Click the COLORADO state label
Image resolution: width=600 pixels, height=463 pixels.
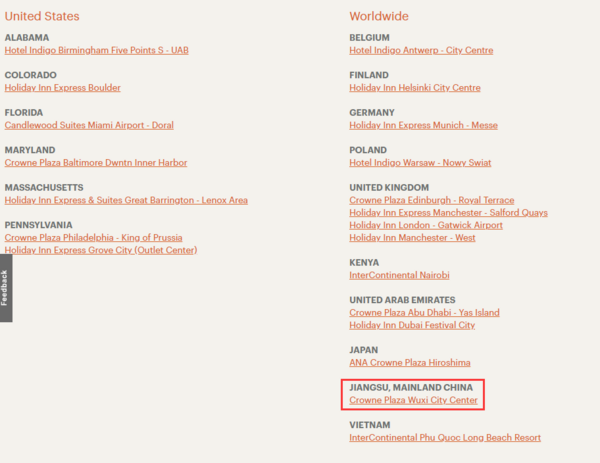[x=31, y=75]
